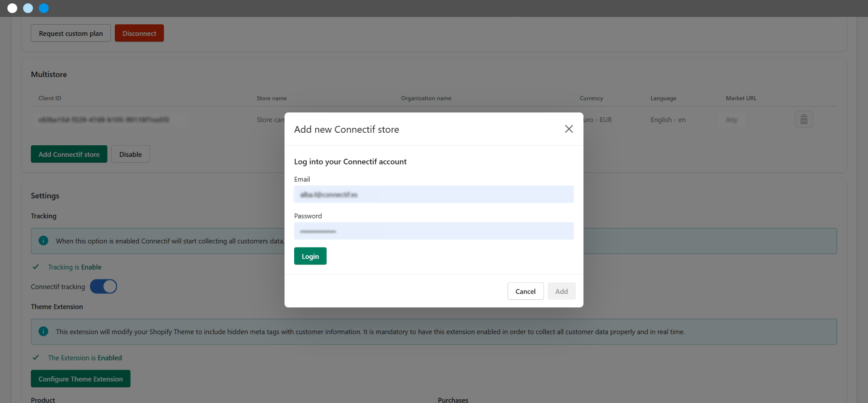Click the Language column header
This screenshot has height=403, width=868.
tap(664, 98)
